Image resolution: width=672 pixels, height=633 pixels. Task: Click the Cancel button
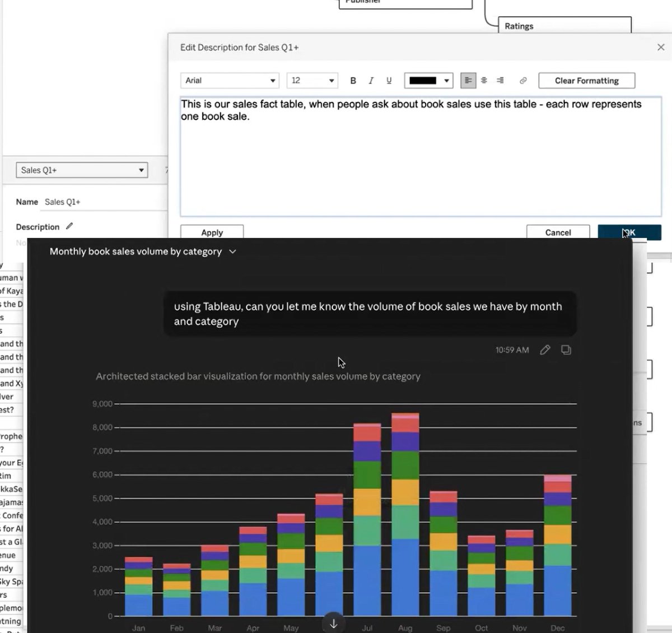(558, 232)
